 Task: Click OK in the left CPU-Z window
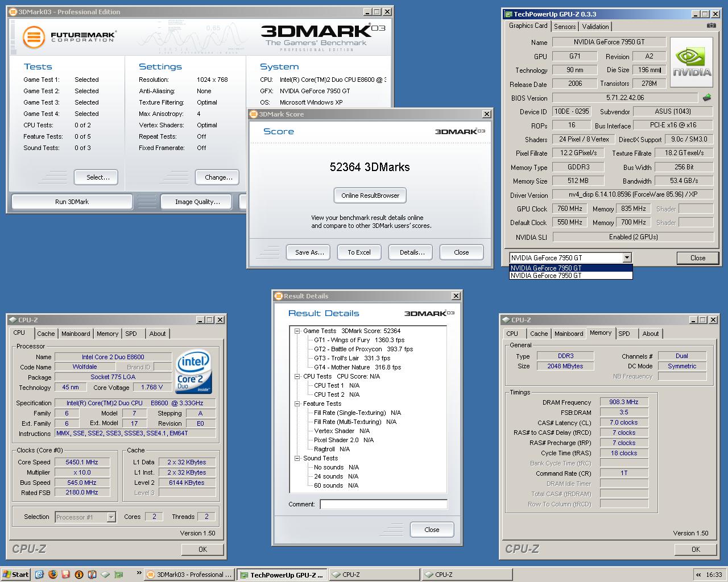click(202, 549)
